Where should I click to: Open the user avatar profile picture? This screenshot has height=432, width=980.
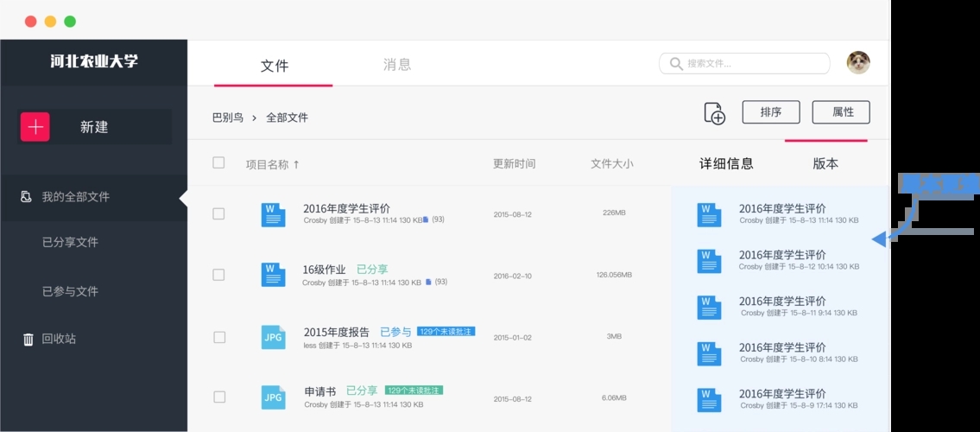tap(857, 62)
